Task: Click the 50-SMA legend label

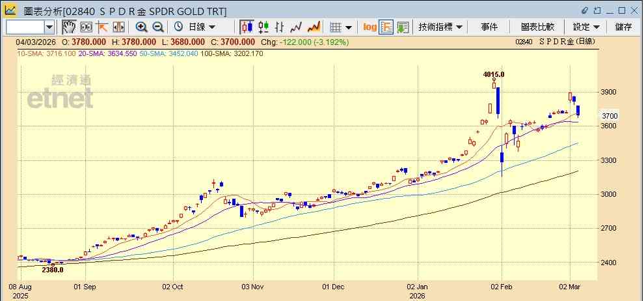Action: pos(168,53)
